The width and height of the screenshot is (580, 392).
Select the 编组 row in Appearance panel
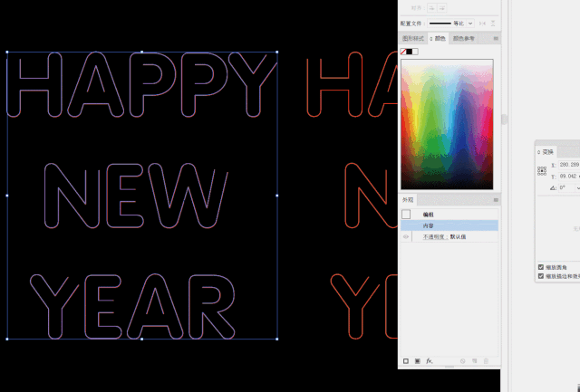click(449, 215)
